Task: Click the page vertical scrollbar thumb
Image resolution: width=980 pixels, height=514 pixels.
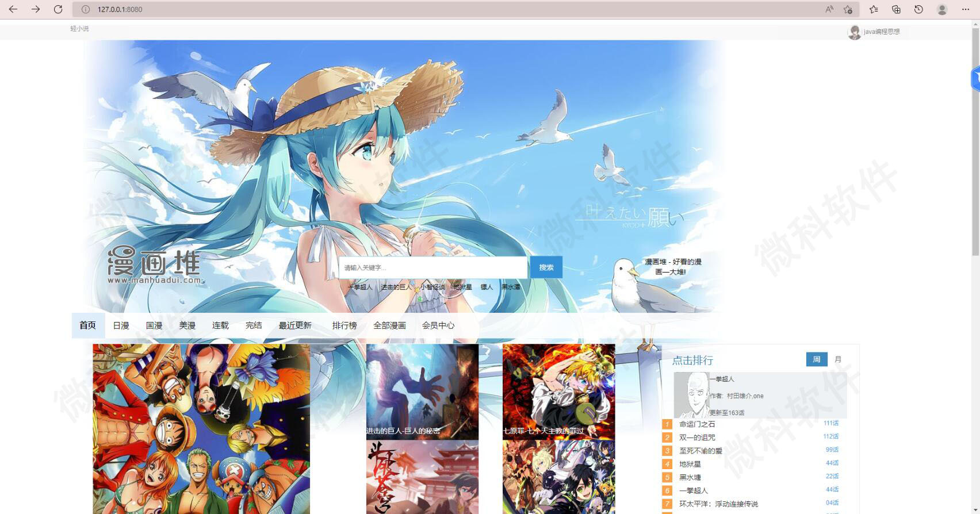Action: [975, 141]
